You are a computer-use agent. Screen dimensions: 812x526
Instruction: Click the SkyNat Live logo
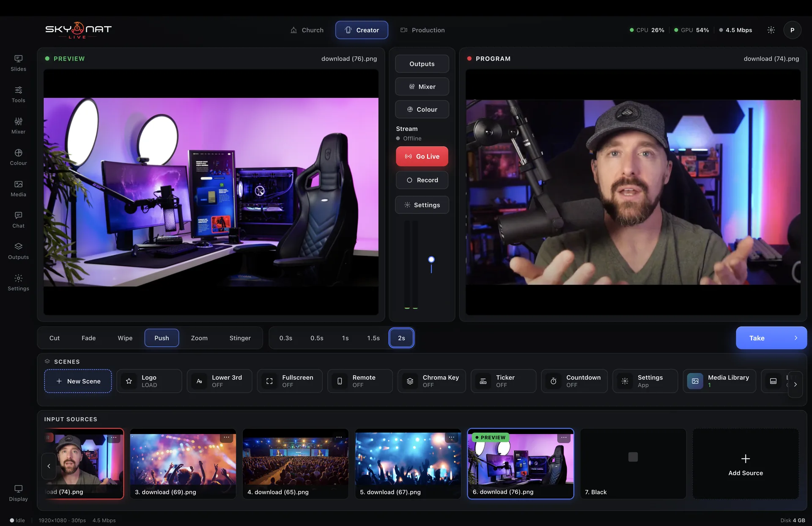(78, 30)
